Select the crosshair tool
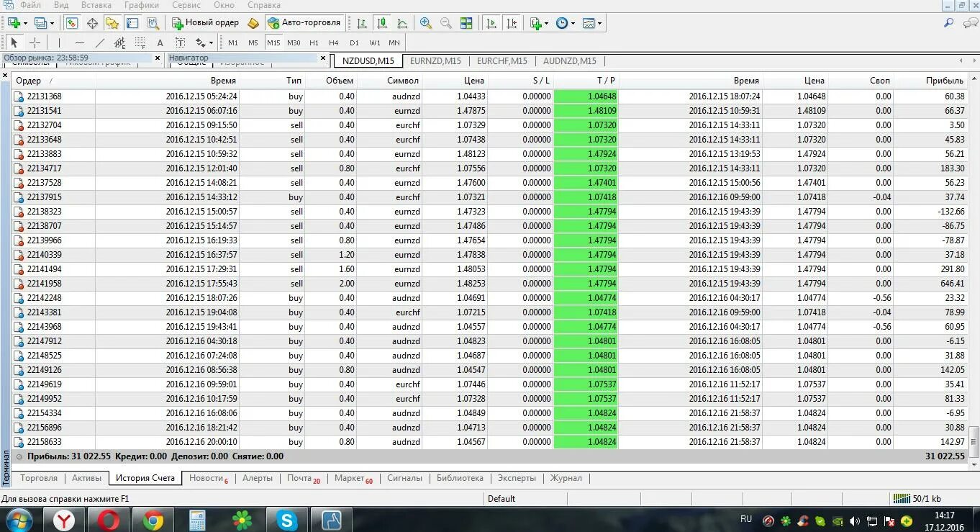This screenshot has width=980, height=532. click(35, 42)
